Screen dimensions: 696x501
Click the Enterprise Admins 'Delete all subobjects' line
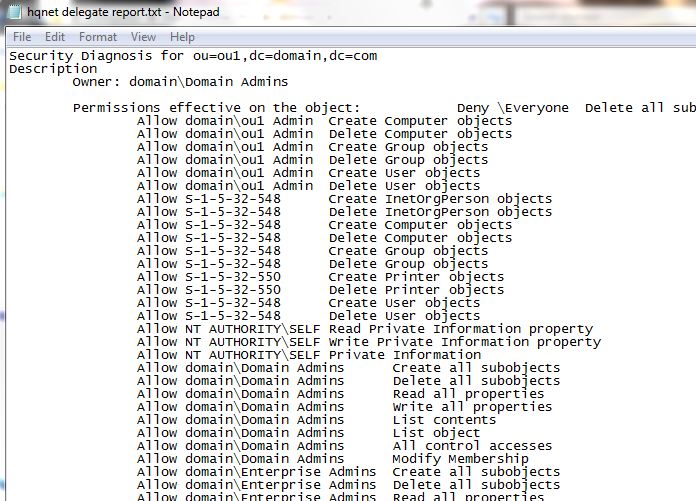coord(348,485)
